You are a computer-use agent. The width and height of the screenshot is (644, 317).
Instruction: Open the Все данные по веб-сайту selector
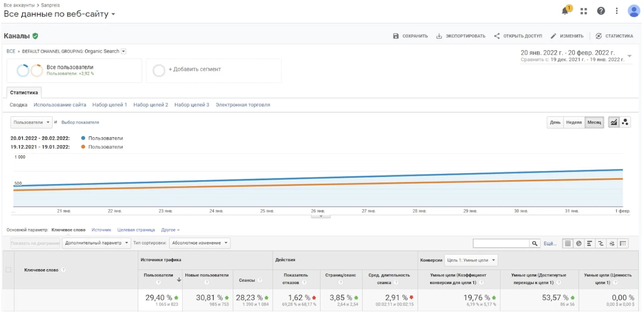point(60,14)
